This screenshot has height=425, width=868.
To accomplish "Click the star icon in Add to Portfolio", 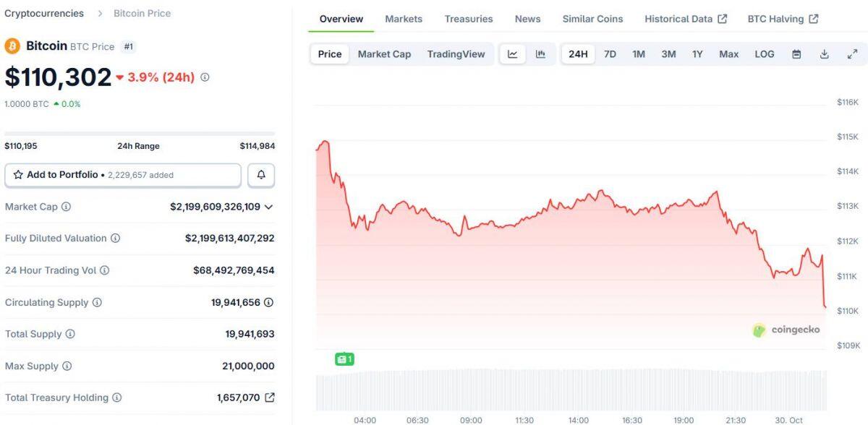I will tap(18, 174).
